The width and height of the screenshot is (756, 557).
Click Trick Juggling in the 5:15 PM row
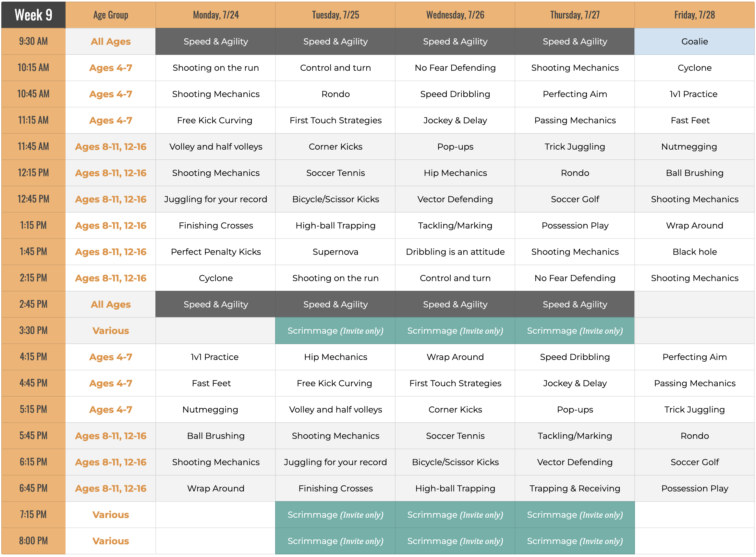[694, 410]
